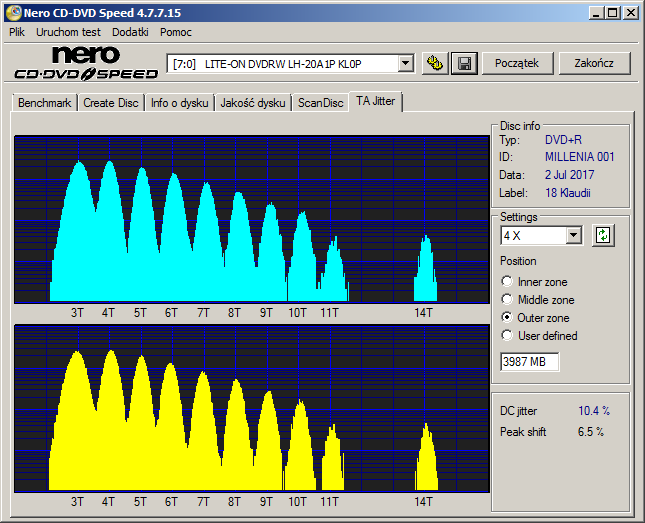The height and width of the screenshot is (523, 645).
Task: Minimize the Nero CD-DVD Speed window
Action: click(x=596, y=13)
